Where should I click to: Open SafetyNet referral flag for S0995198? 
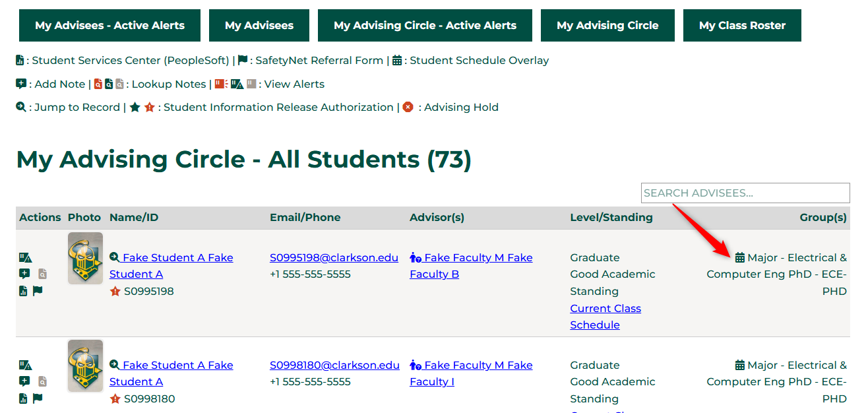(38, 290)
